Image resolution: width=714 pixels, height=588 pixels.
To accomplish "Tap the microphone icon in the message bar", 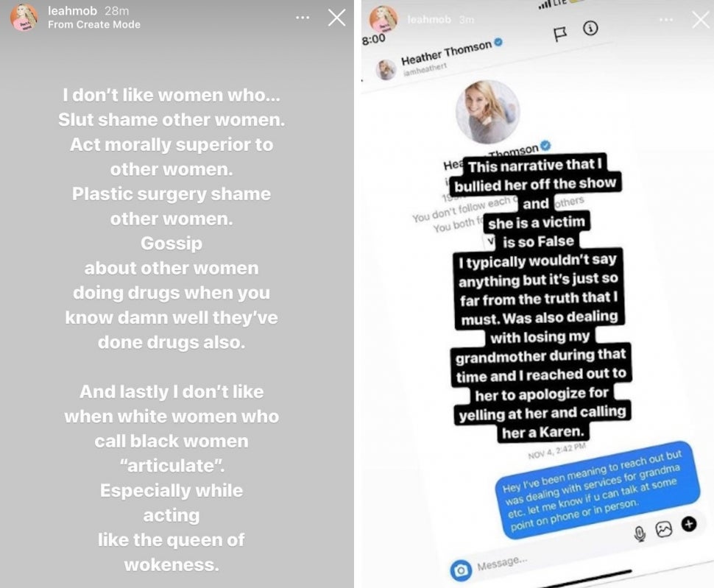I will tap(640, 534).
